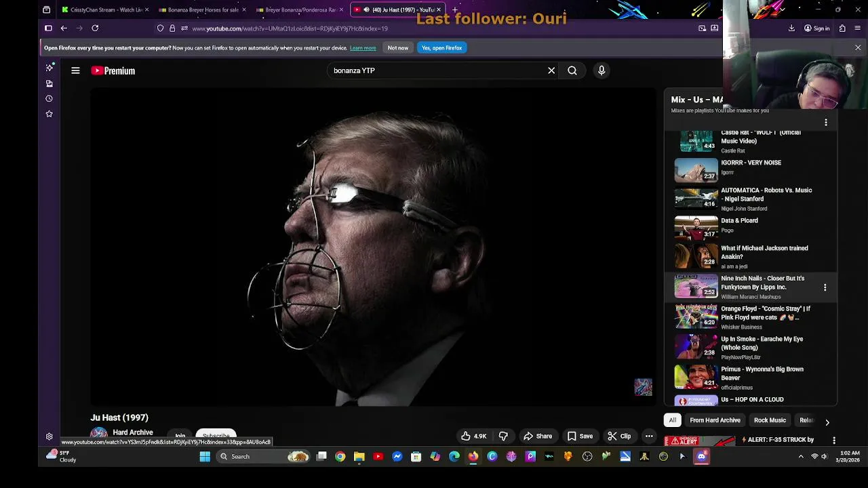Reload the current page
The image size is (868, 488).
click(95, 28)
